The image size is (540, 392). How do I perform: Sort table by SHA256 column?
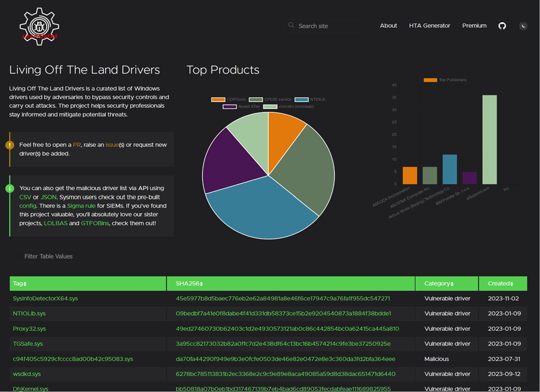click(188, 284)
